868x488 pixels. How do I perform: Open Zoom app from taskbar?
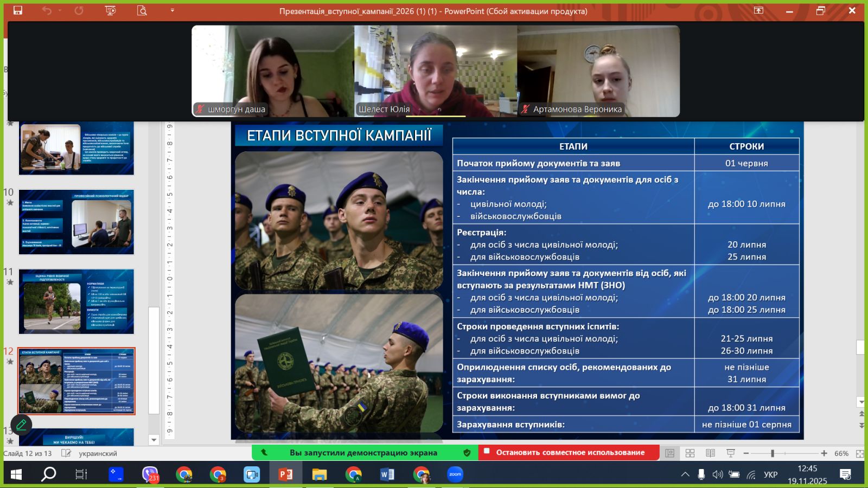[455, 474]
